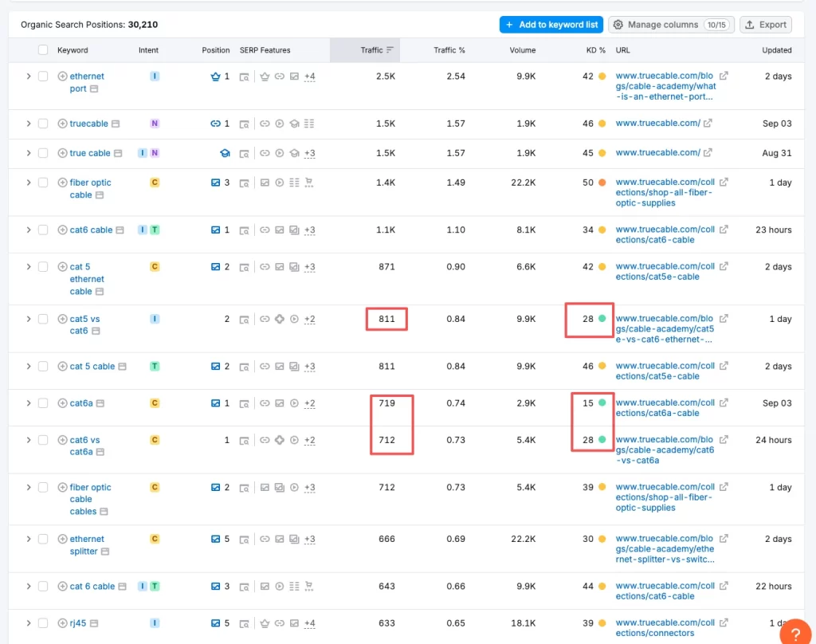
Task: Sort by the KD % column header
Action: pyautogui.click(x=596, y=50)
